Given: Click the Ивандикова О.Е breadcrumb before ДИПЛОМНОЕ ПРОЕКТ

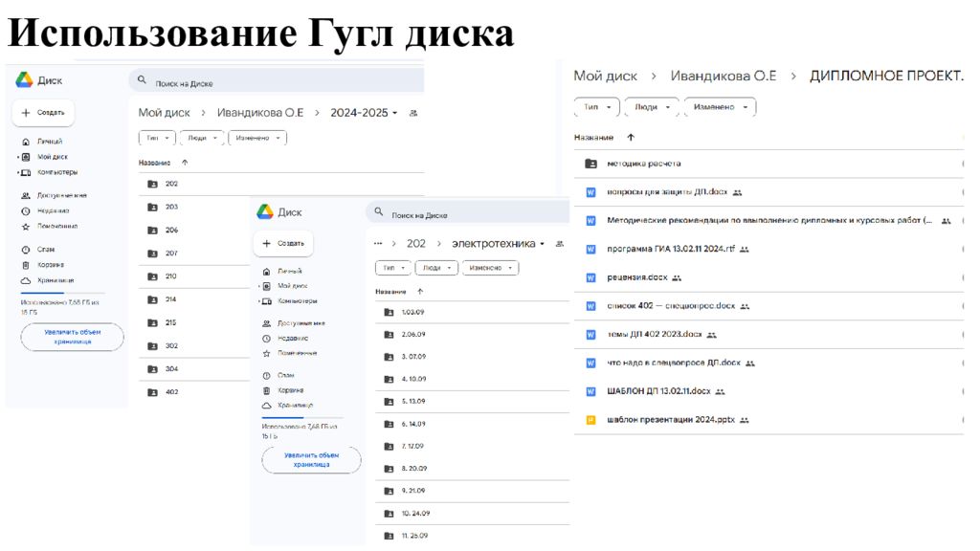Looking at the screenshot, I should pos(723,76).
